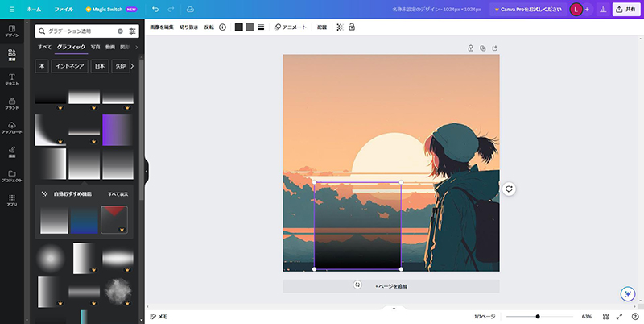The image size is (644, 324).
Task: Click 切り抜き crop button
Action: pos(188,27)
